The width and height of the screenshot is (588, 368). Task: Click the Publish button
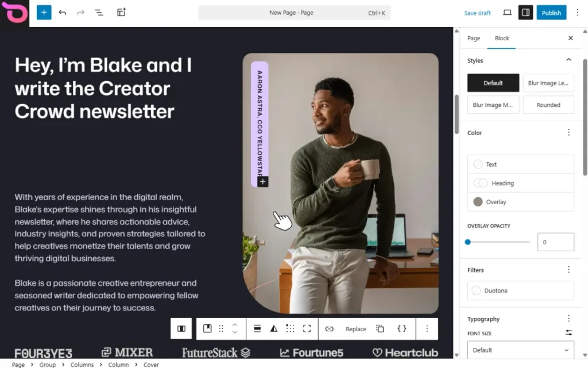(551, 13)
